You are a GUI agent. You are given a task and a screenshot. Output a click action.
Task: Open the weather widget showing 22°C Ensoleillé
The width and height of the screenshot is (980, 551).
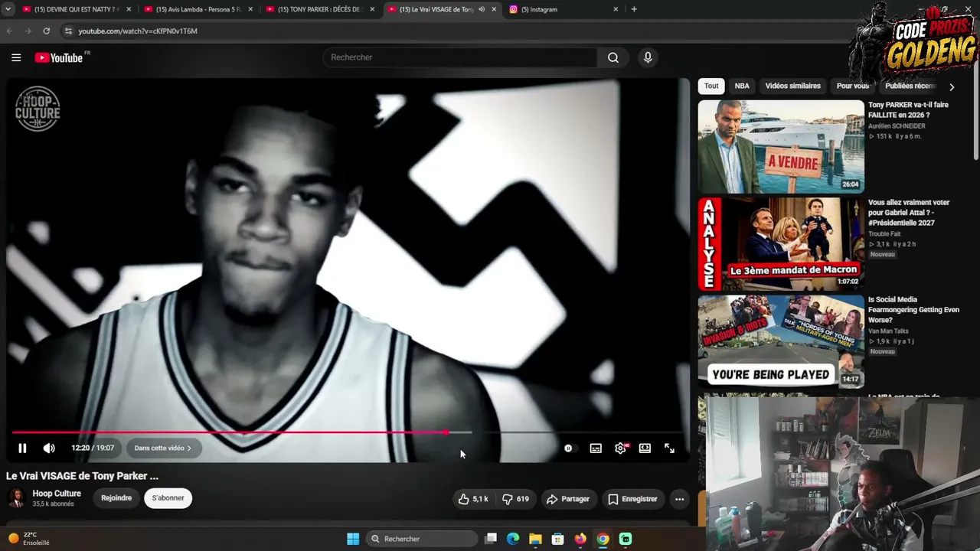coord(30,539)
